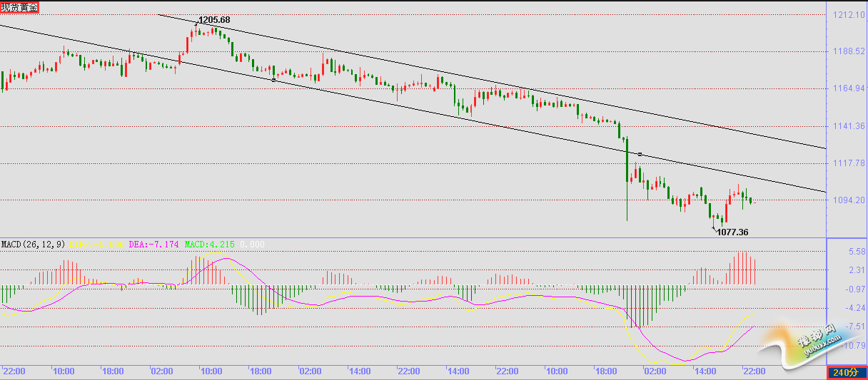Viewport: 868px width, 380px height.
Task: Open the 240分 timeframe selector
Action: pyautogui.click(x=846, y=372)
